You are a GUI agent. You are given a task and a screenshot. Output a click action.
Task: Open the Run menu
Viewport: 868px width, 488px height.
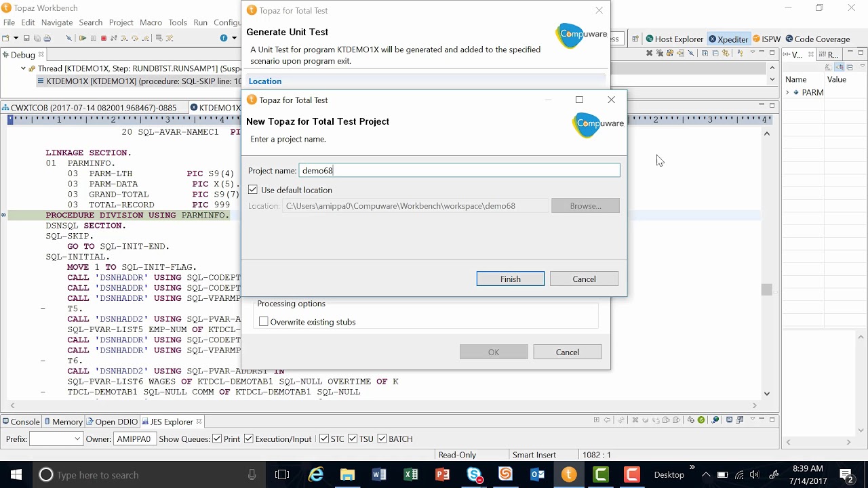coord(200,22)
